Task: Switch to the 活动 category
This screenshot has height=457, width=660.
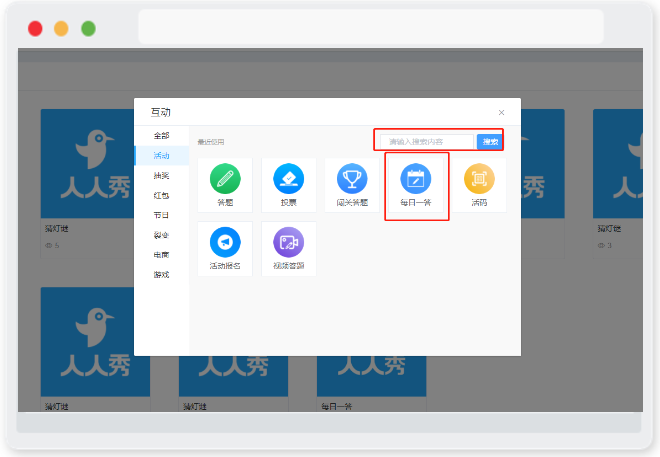Action: (x=162, y=156)
